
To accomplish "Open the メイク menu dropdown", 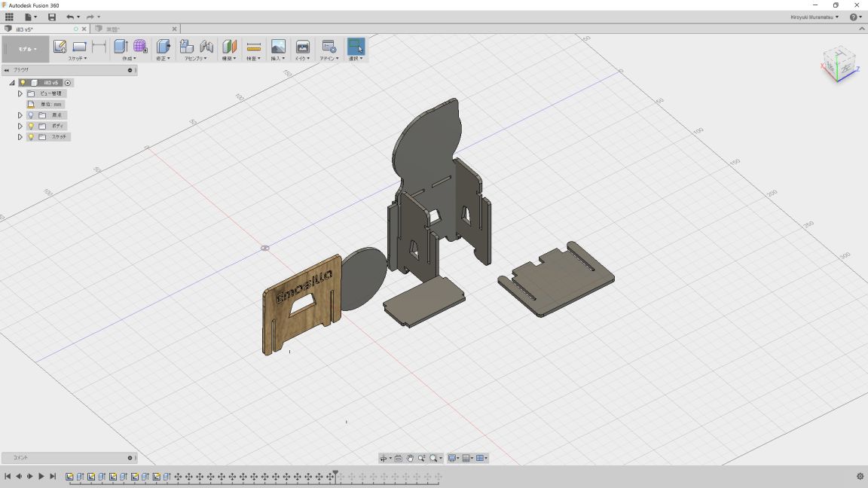I will click(x=302, y=58).
